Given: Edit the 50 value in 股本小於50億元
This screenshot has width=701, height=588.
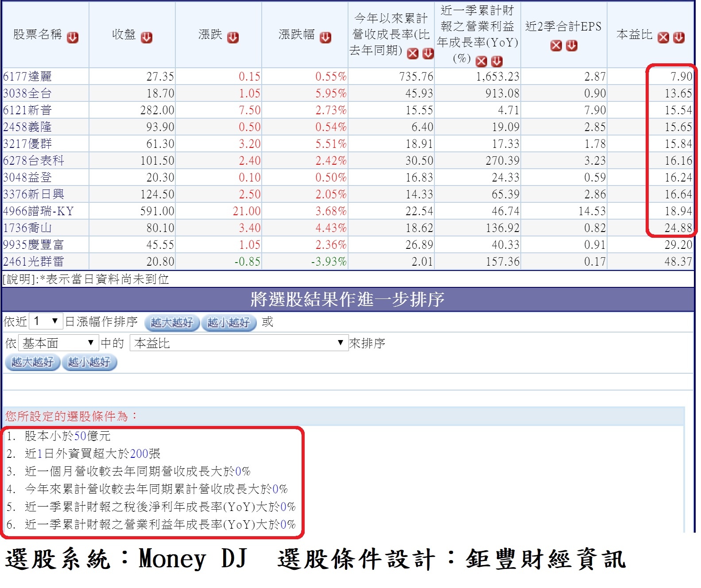Looking at the screenshot, I should (80, 436).
